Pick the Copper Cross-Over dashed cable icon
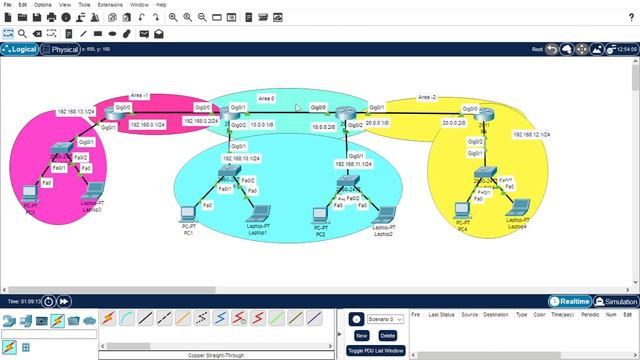Viewport: 640px width, 360px height. [164, 318]
